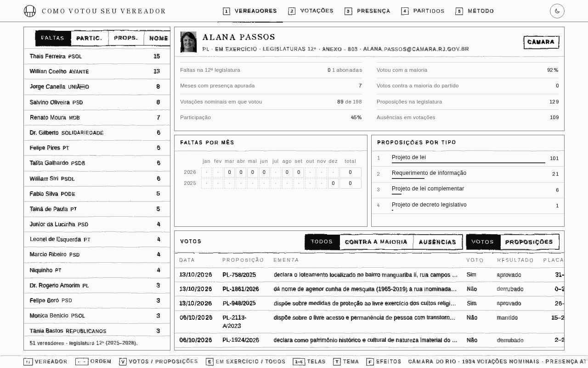
Task: Click the Ordem shortcut key icon in footer
Action: coord(82,362)
